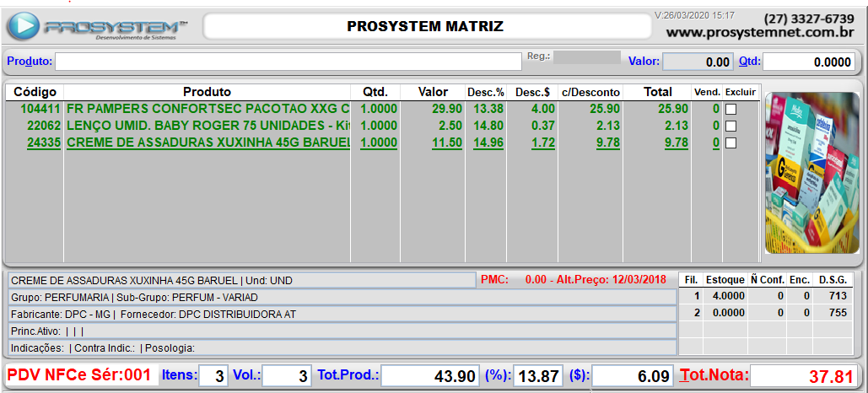This screenshot has height=393, width=868.
Task: Click the Total column header
Action: [x=658, y=92]
